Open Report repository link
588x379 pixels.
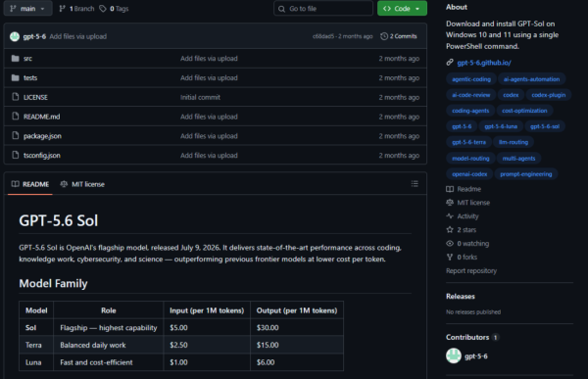click(471, 270)
